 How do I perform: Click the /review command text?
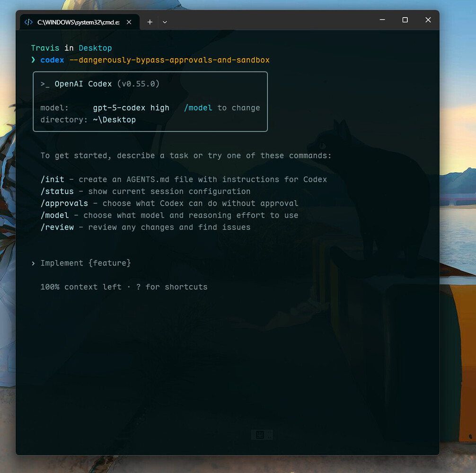click(x=57, y=227)
